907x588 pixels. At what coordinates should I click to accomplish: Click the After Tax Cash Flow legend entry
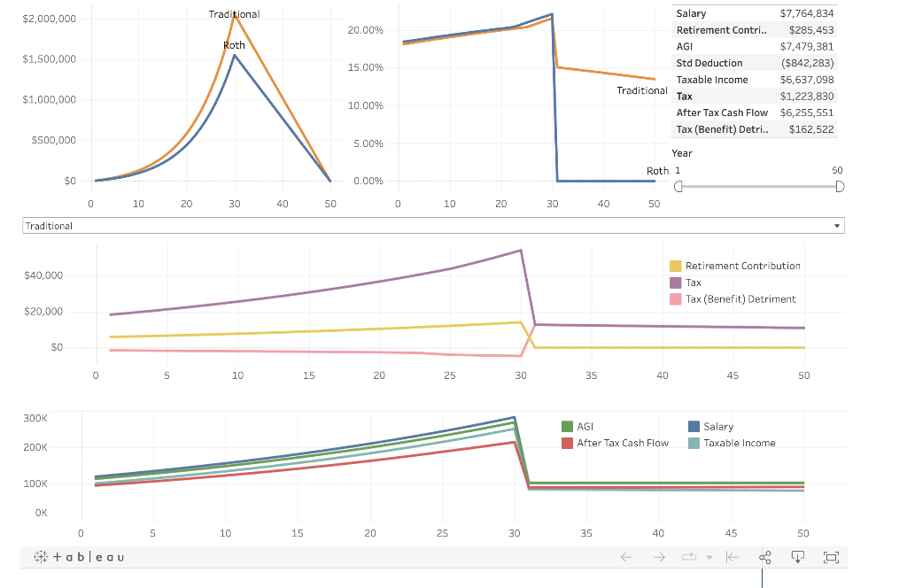tap(615, 443)
